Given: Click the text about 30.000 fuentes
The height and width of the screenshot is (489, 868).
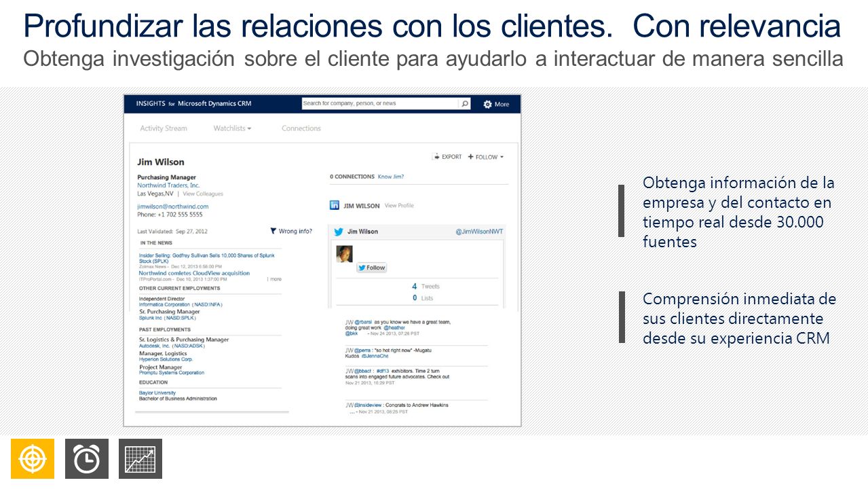Looking at the screenshot, I should tap(738, 212).
